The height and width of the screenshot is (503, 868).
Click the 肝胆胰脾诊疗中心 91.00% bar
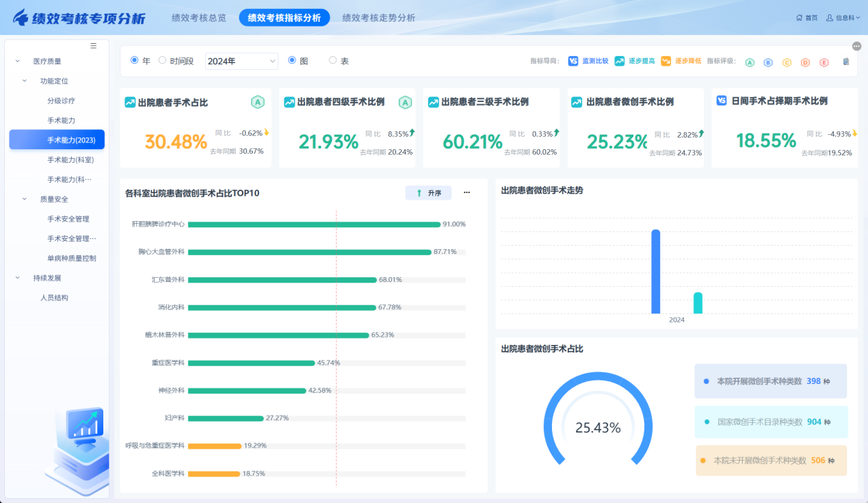(x=314, y=224)
